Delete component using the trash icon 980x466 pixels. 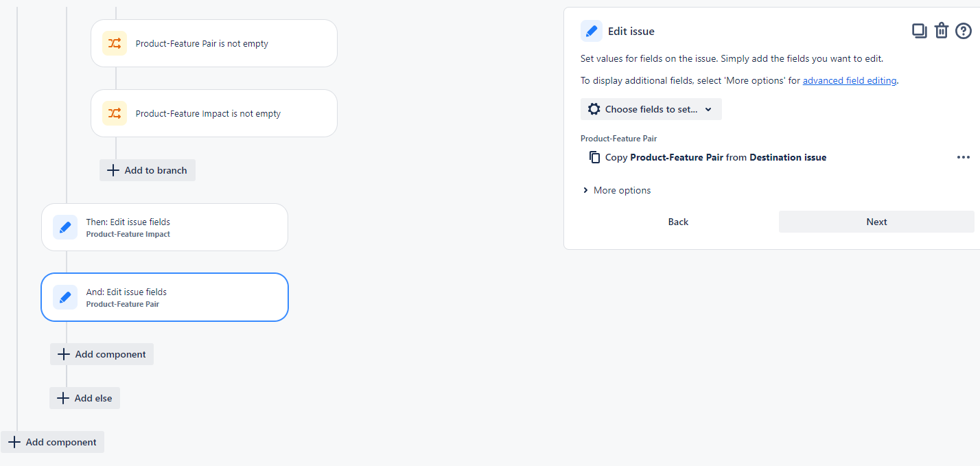click(x=942, y=31)
